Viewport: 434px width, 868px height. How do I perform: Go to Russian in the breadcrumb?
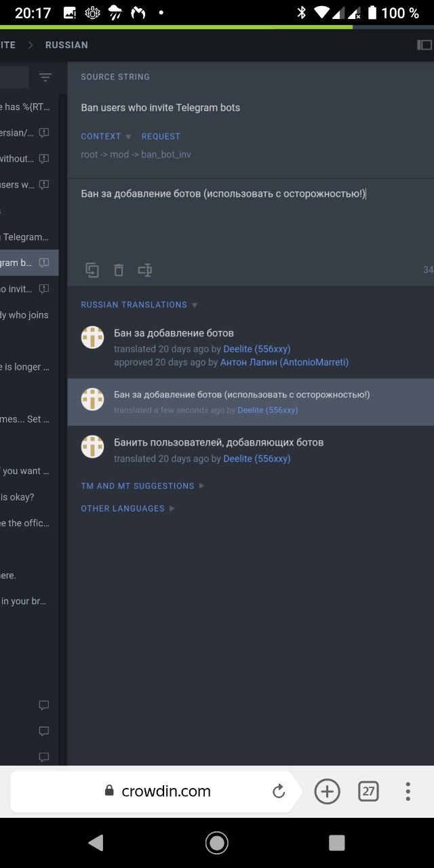pyautogui.click(x=66, y=45)
